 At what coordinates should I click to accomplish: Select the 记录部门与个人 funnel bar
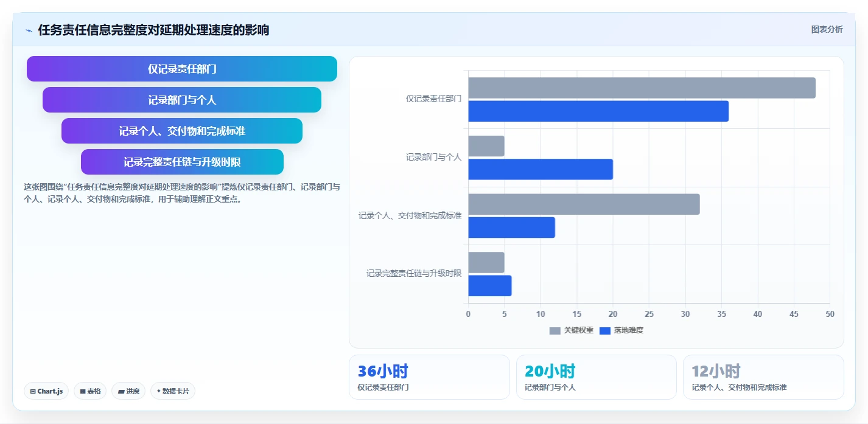coord(182,100)
